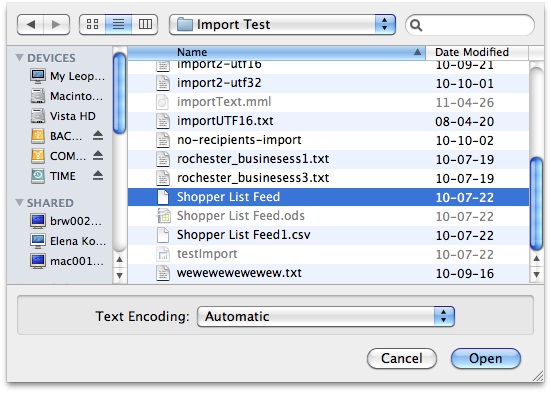The width and height of the screenshot is (551, 393).
Task: Select TIME volume in sidebar
Action: click(x=53, y=176)
